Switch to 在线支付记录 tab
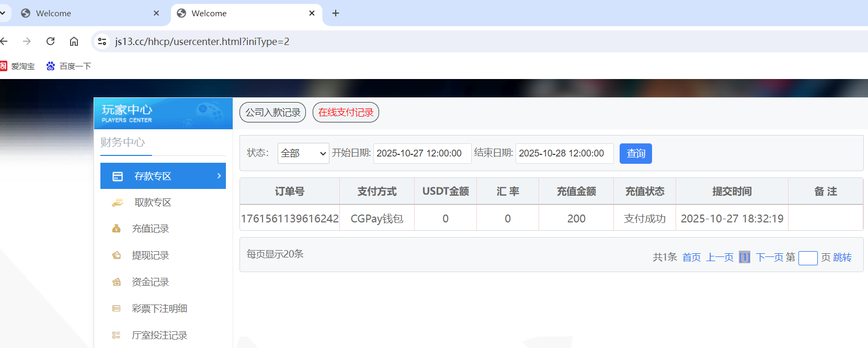This screenshot has height=348, width=868. pos(346,112)
